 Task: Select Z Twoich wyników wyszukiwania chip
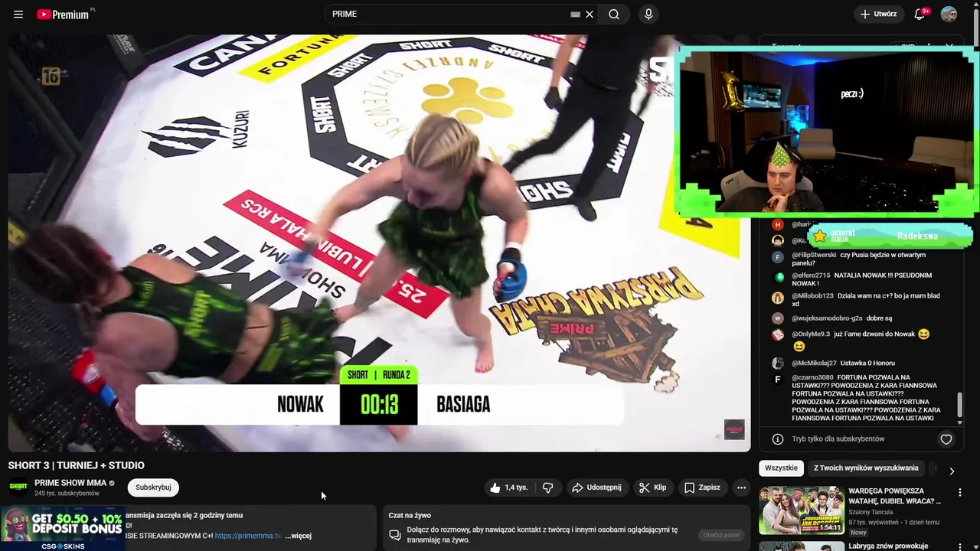tap(866, 468)
